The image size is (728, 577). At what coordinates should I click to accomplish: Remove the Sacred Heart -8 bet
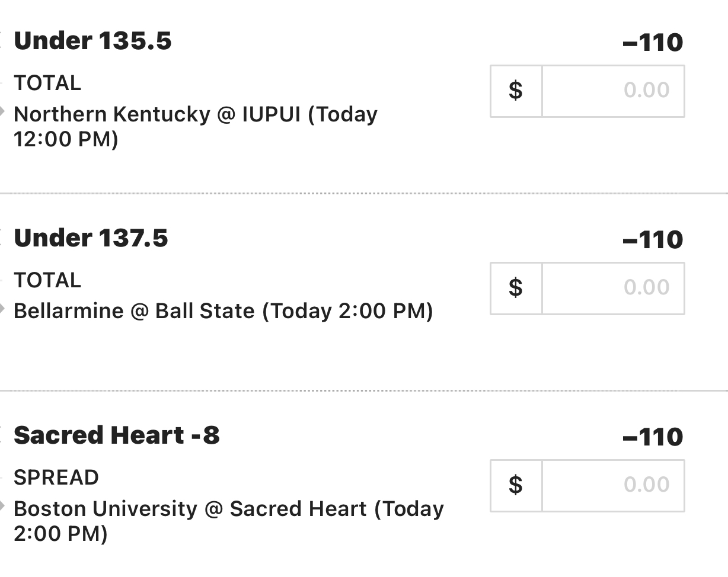point(2,435)
